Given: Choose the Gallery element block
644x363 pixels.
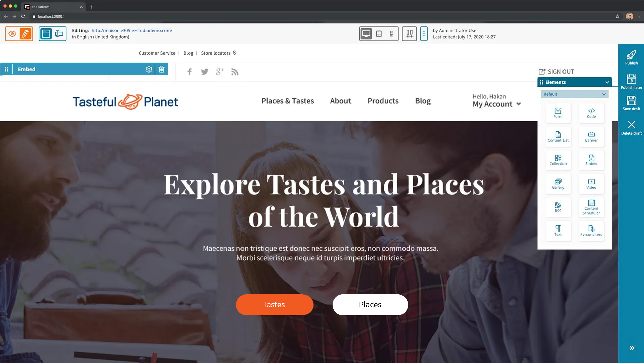Looking at the screenshot, I should [x=558, y=184].
